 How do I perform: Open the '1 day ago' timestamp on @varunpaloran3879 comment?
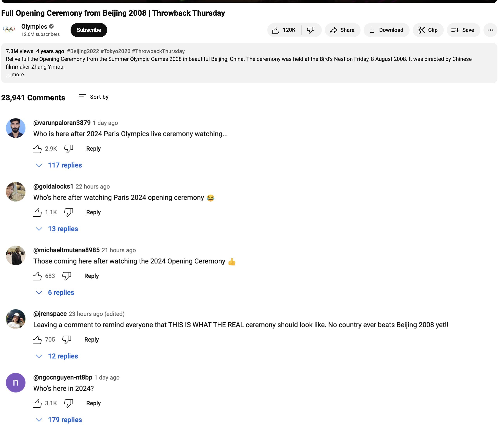[x=105, y=123]
